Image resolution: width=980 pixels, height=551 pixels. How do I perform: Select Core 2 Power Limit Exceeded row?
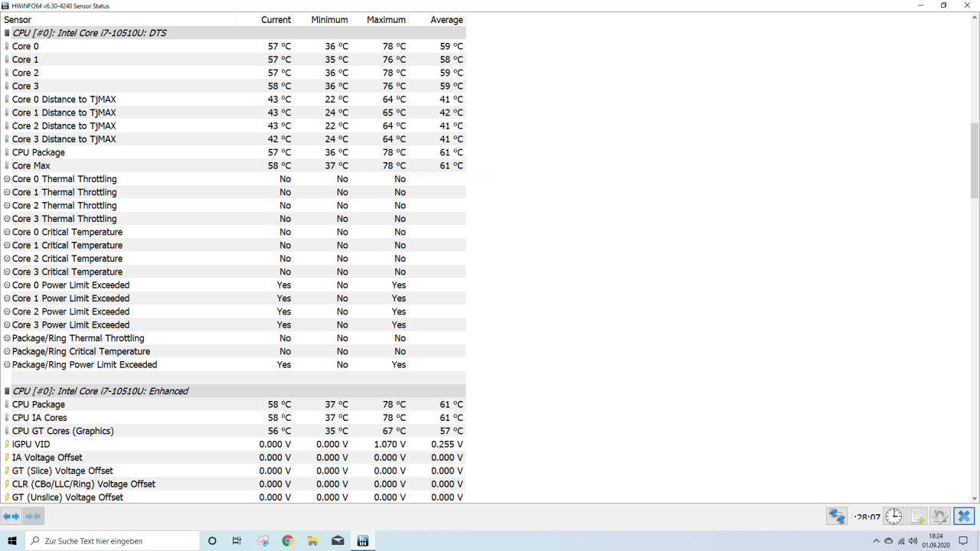(x=233, y=311)
